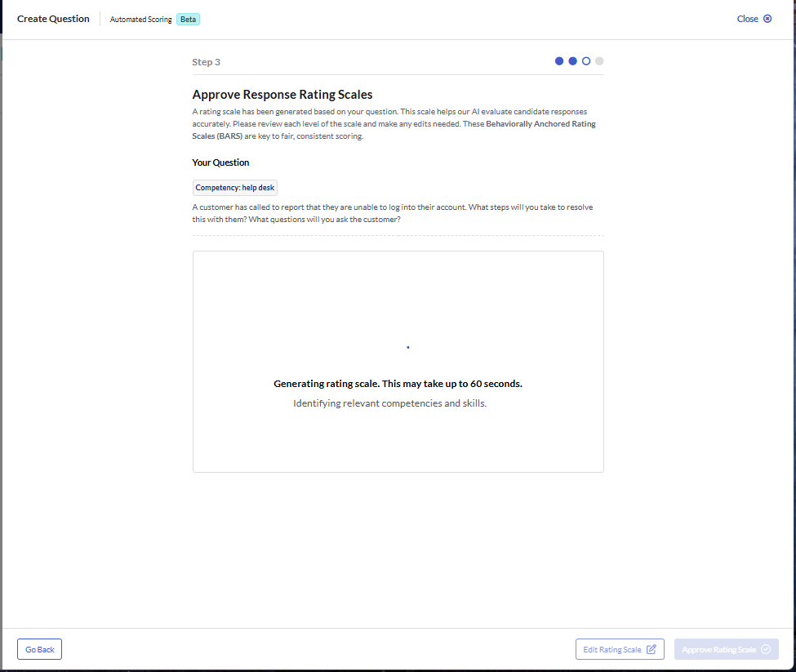Select the hollow third step progress dot
The width and height of the screenshot is (796, 672).
586,61
